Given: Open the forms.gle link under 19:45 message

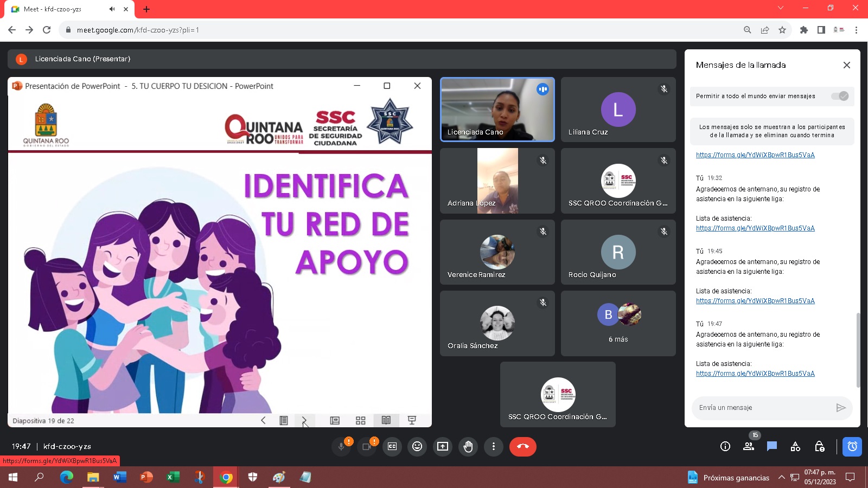Looking at the screenshot, I should [x=755, y=301].
